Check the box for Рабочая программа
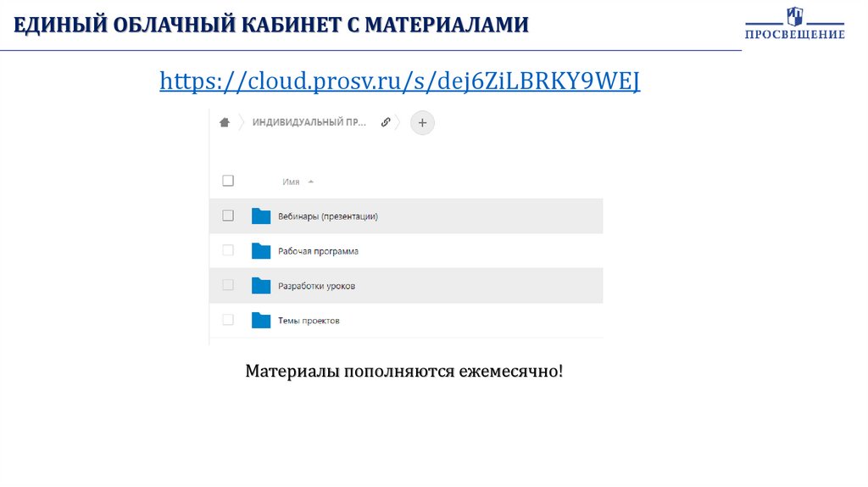This screenshot has height=487, width=868. (x=228, y=250)
